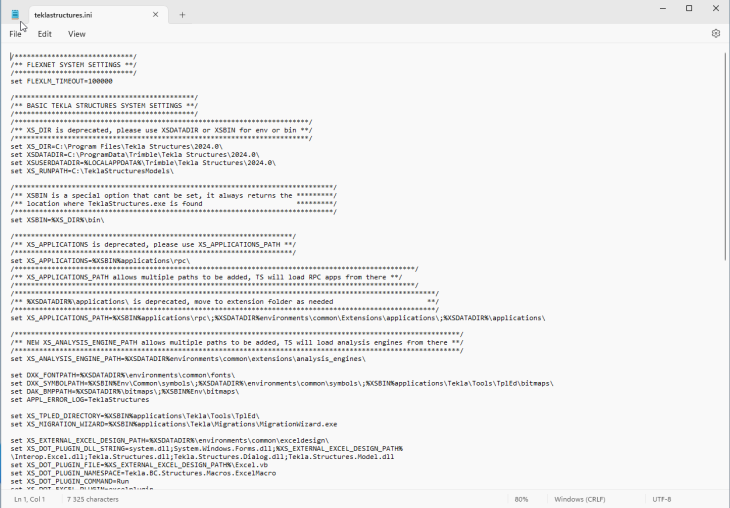Click the Notepad app icon in title bar
Screen dimensions: 730x508
[15, 14]
